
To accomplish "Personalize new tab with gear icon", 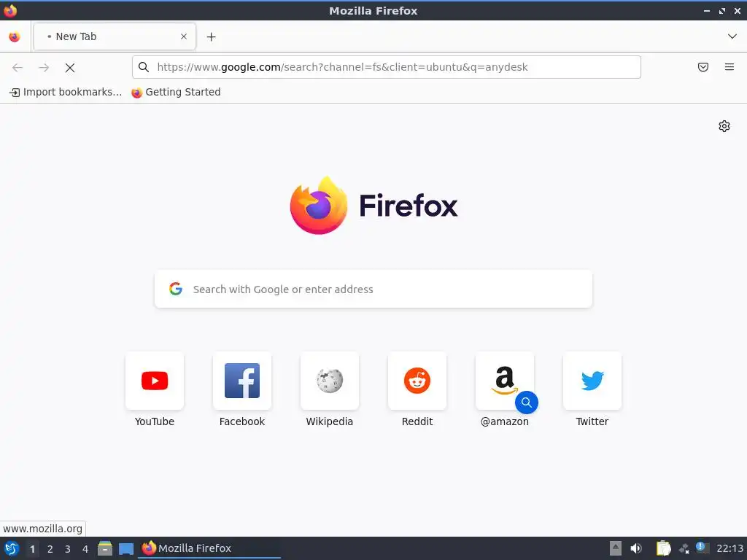I will [x=724, y=126].
